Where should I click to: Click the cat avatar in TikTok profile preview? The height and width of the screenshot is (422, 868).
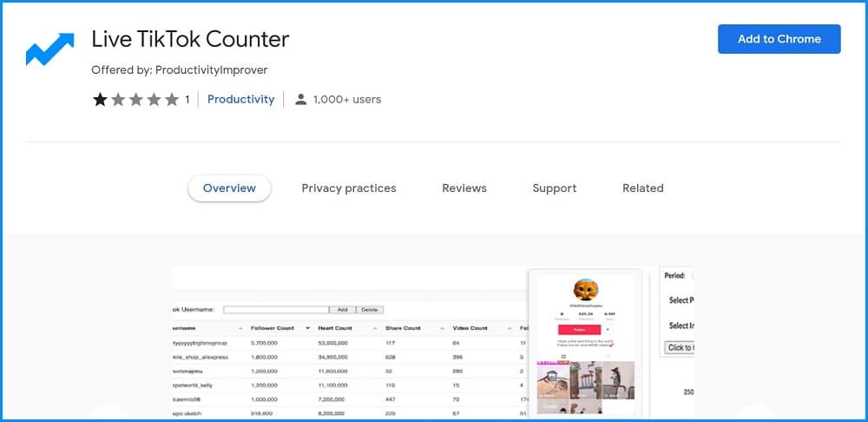(x=585, y=290)
